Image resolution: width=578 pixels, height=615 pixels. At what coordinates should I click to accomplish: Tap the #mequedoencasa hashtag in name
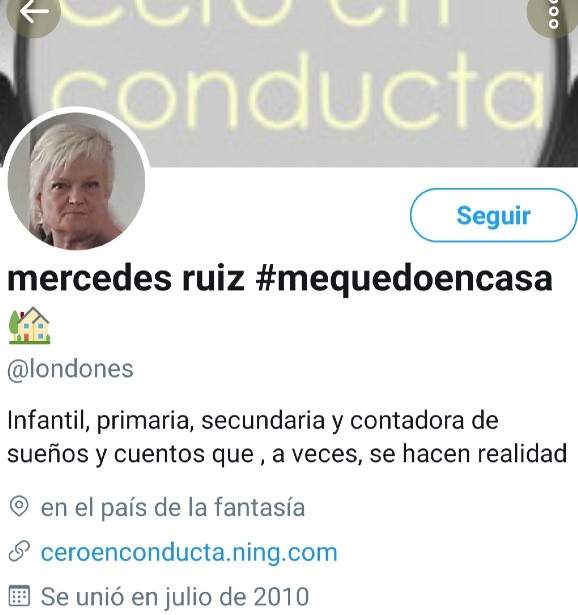click(404, 280)
